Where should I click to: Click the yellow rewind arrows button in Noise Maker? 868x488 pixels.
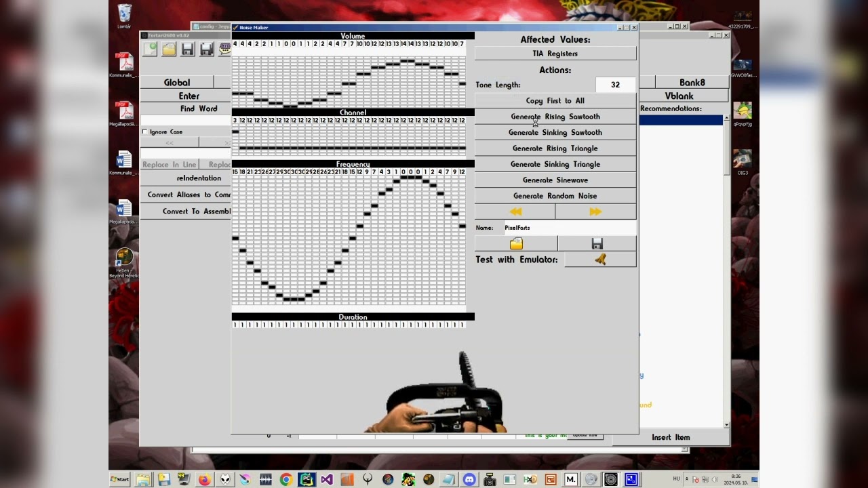pyautogui.click(x=515, y=211)
